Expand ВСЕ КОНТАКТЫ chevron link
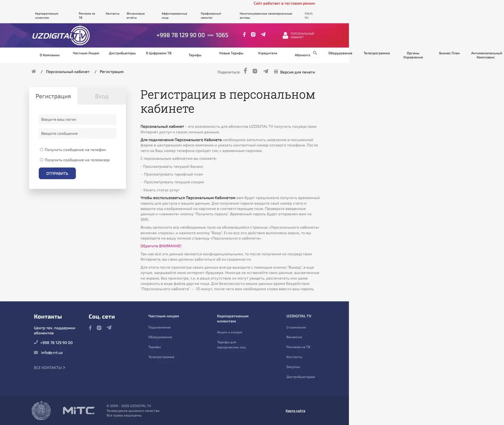The height and width of the screenshot is (425, 504). [49, 368]
